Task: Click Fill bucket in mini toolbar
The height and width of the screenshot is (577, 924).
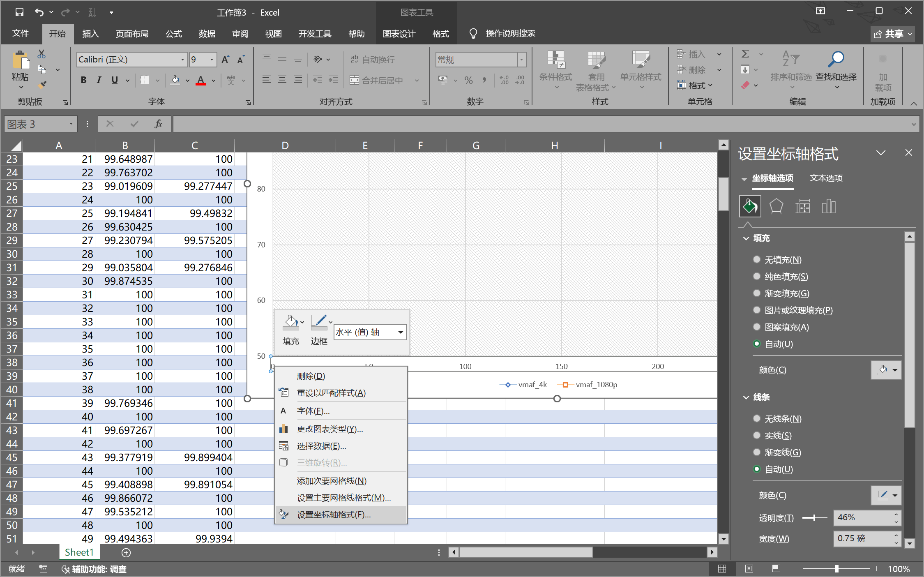Action: pyautogui.click(x=290, y=323)
